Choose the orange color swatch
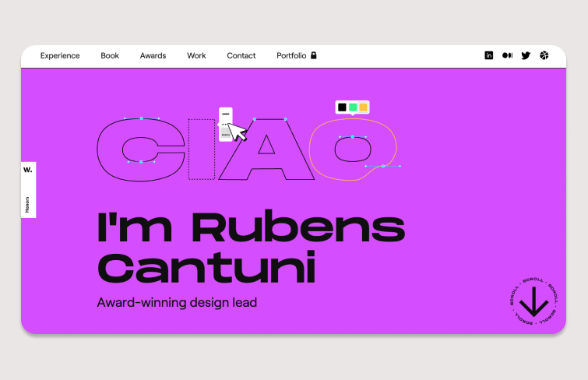Viewport: 588px width, 380px height. (x=363, y=107)
